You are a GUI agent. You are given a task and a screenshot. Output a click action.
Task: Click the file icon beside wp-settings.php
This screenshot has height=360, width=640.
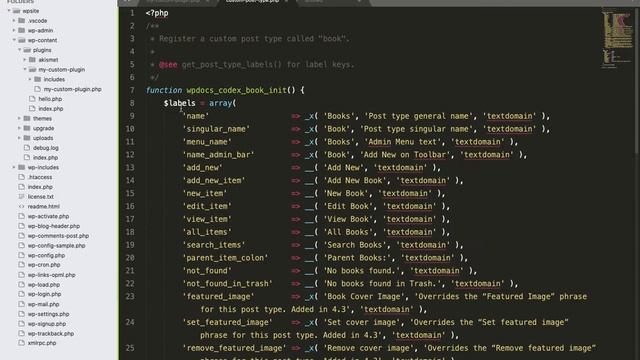coord(22,314)
